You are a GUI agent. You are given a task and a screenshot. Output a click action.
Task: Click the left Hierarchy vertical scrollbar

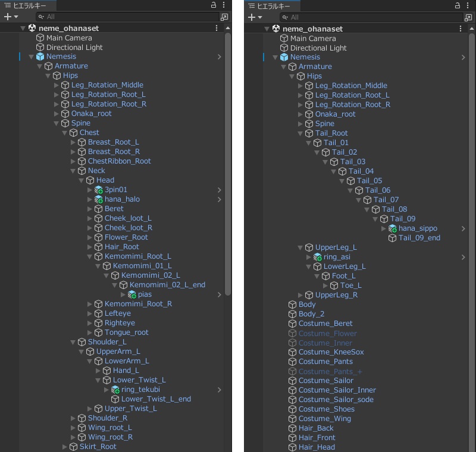(x=228, y=178)
